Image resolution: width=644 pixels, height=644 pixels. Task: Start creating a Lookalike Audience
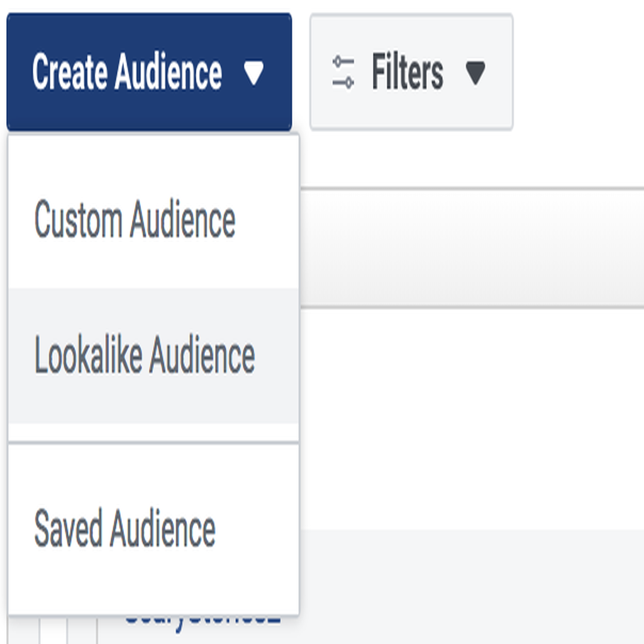point(153,355)
